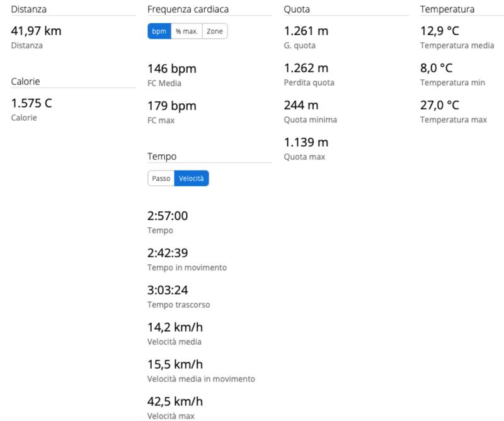This screenshot has width=504, height=421.
Task: Select the Velocità option
Action: [x=192, y=179]
